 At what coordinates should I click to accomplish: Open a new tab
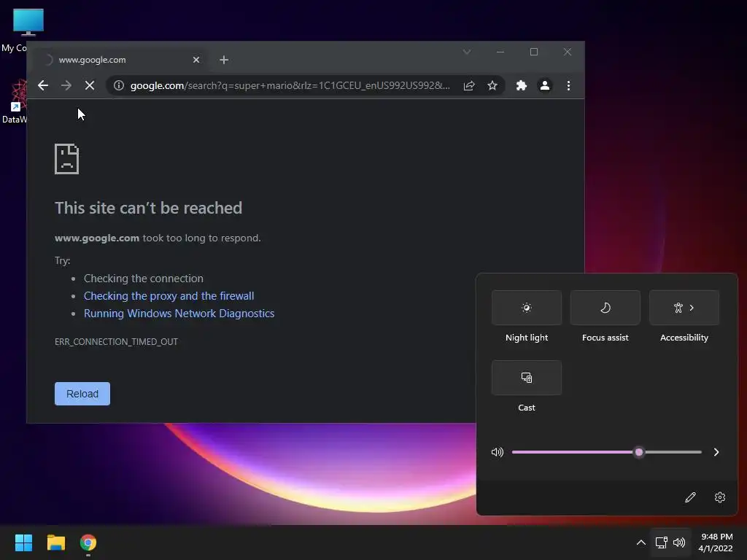[x=224, y=60]
